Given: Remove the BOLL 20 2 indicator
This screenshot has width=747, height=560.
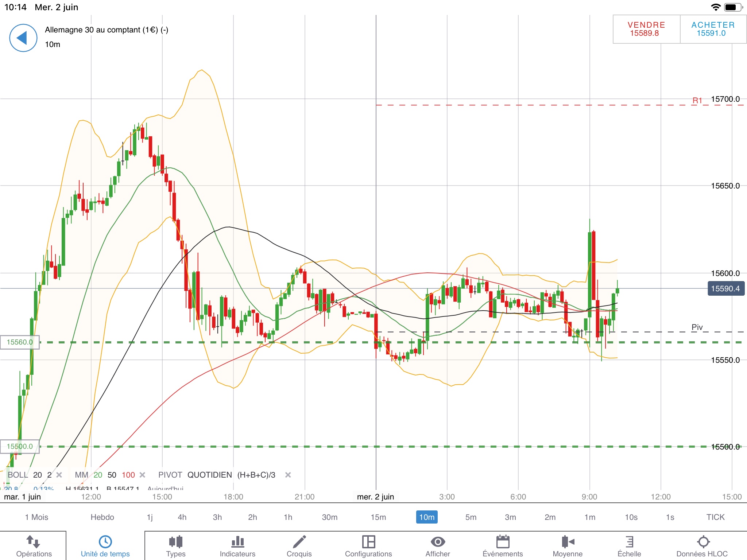Looking at the screenshot, I should 59,475.
